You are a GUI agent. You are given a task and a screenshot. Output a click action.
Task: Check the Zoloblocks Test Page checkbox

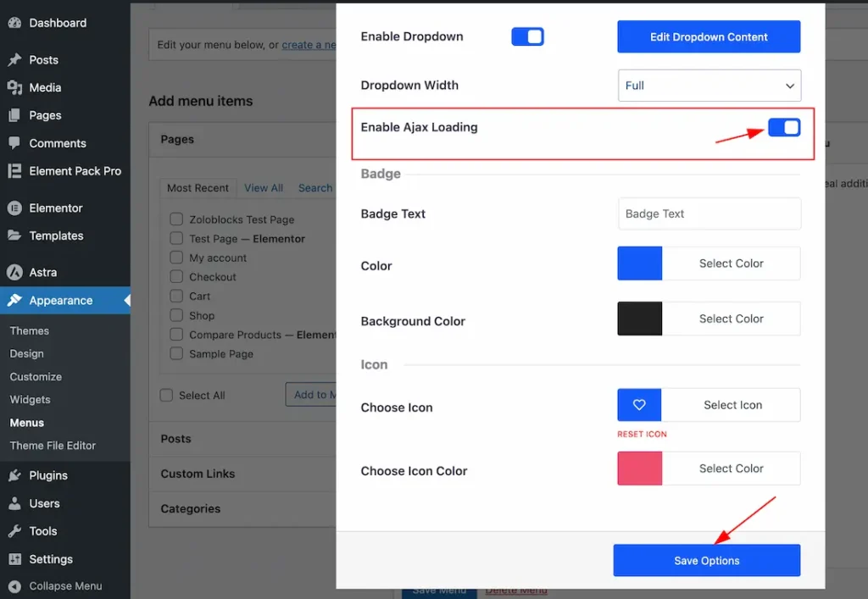pyautogui.click(x=176, y=219)
